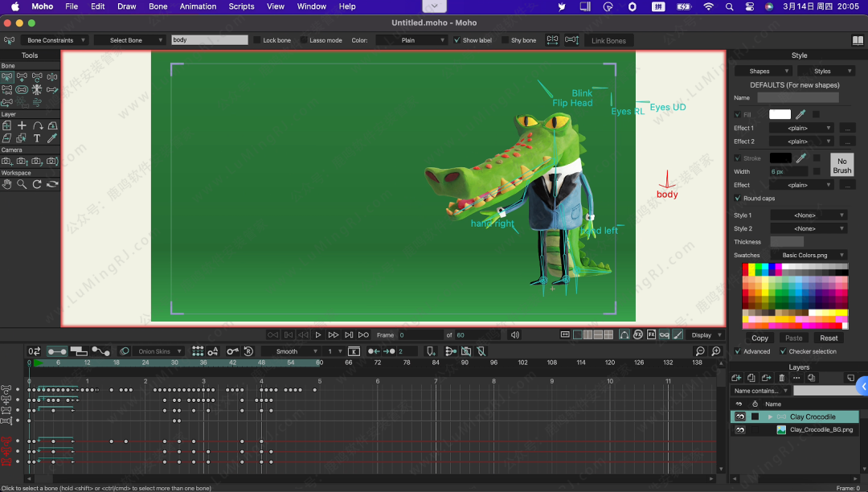Click the white Fill color swatch

point(780,115)
